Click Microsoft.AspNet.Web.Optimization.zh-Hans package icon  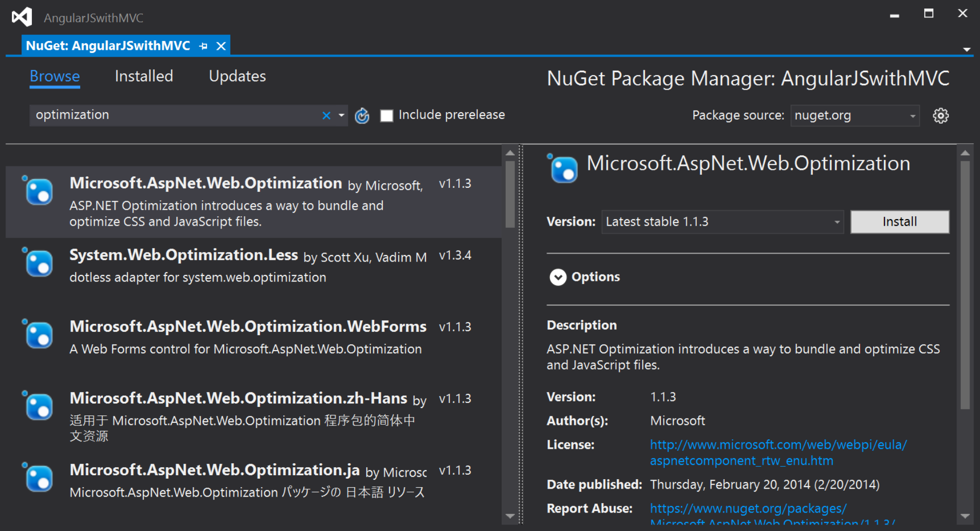click(38, 405)
